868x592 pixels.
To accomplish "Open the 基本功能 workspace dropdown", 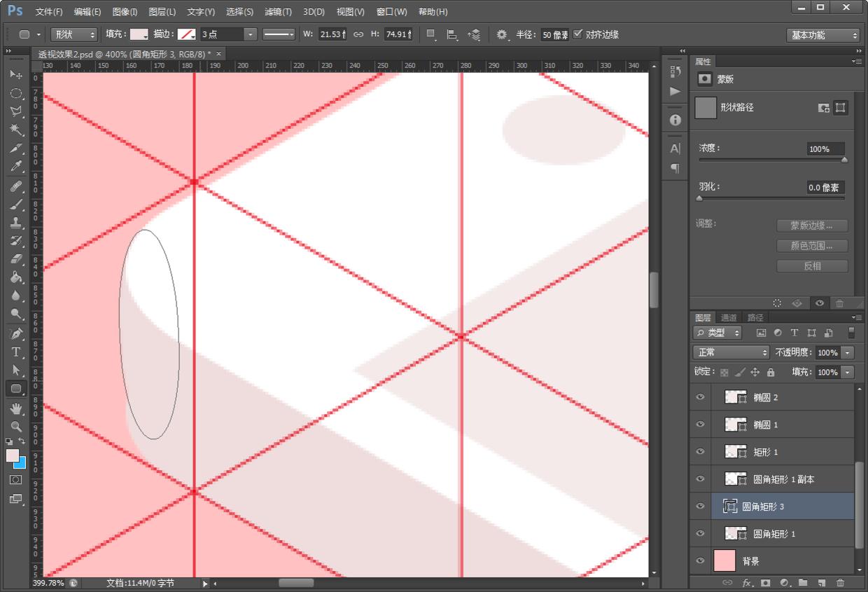I will coord(822,35).
